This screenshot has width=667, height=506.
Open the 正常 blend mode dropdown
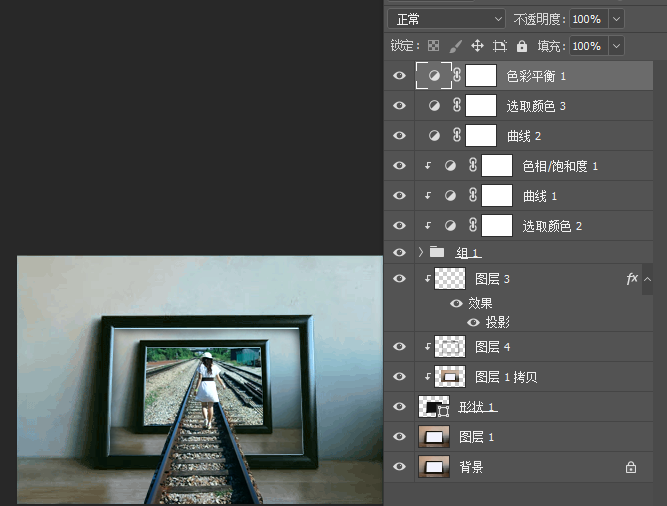[x=446, y=19]
